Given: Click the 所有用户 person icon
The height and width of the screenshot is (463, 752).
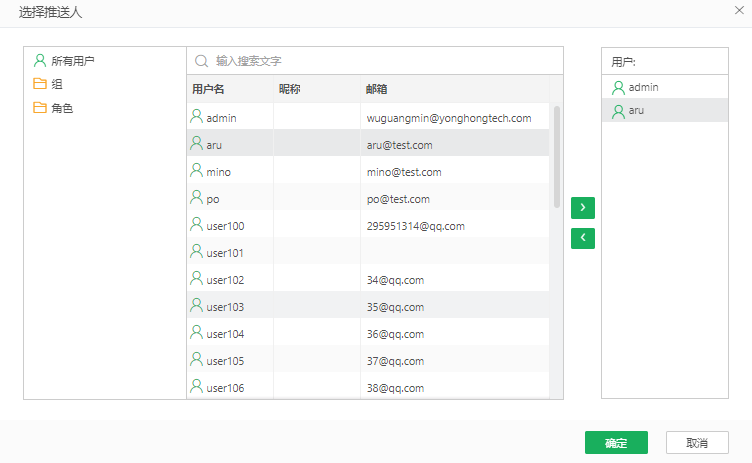Looking at the screenshot, I should (x=40, y=61).
